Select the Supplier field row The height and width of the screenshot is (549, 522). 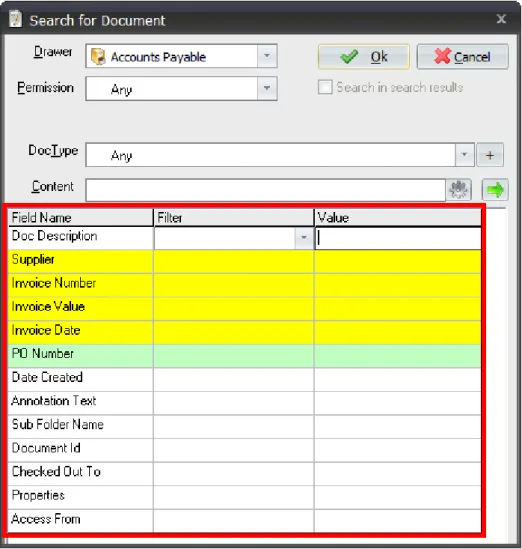pyautogui.click(x=244, y=262)
